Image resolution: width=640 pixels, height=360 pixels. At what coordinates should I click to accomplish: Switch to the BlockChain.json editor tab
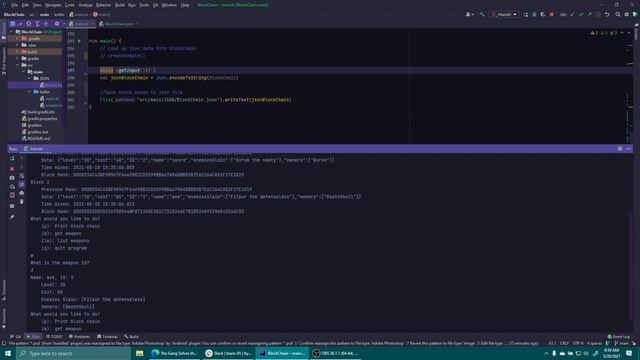click(118, 24)
